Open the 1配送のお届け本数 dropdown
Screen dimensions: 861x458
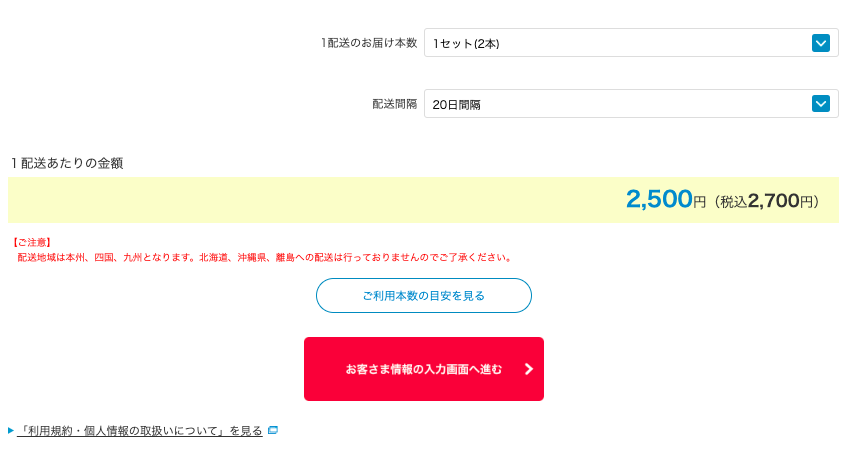[x=631, y=43]
